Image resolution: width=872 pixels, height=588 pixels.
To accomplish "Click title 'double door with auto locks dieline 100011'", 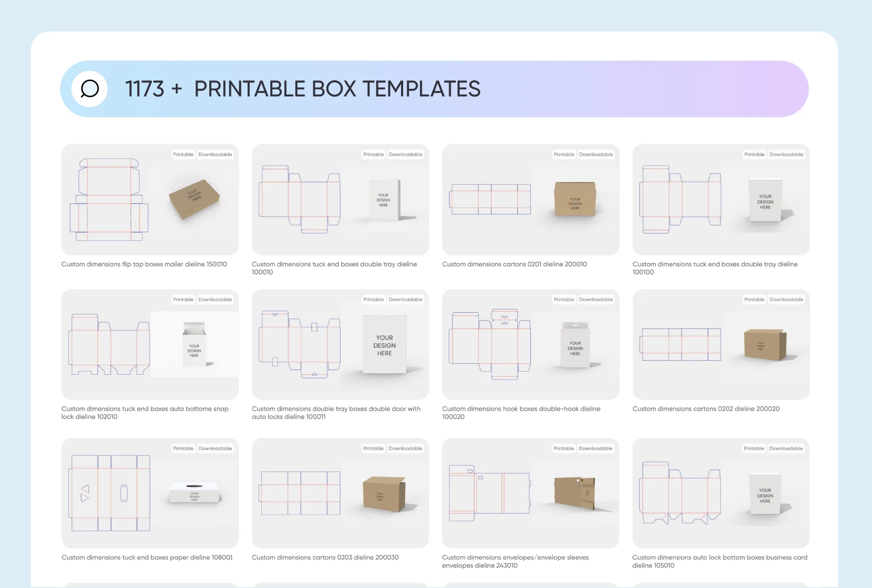I will point(336,413).
